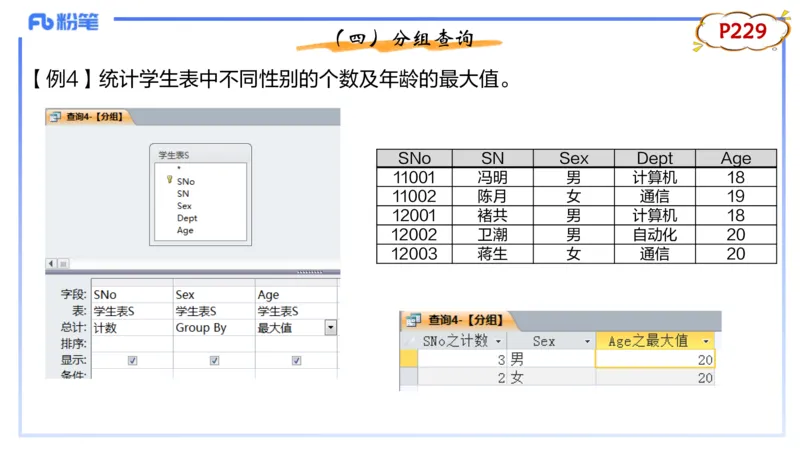Click the 学生表S table box title
Viewport: 800px width, 450px height.
pyautogui.click(x=173, y=155)
